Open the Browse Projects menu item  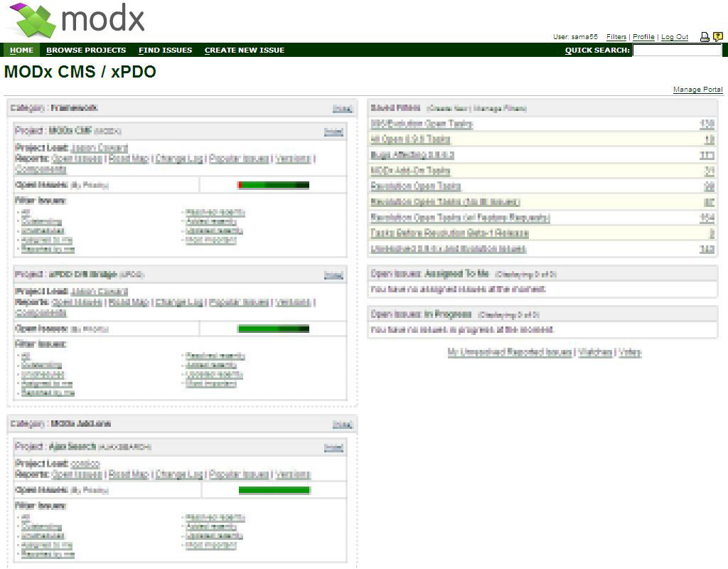pos(86,50)
